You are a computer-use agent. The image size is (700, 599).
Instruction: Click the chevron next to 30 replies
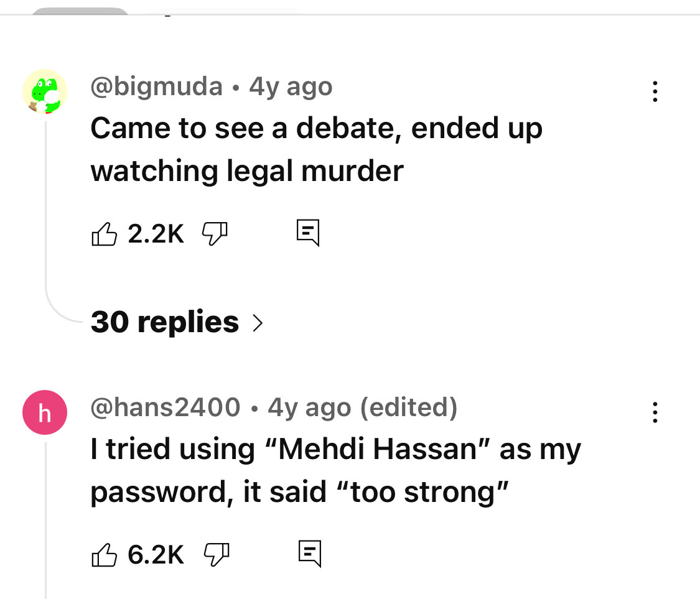258,323
